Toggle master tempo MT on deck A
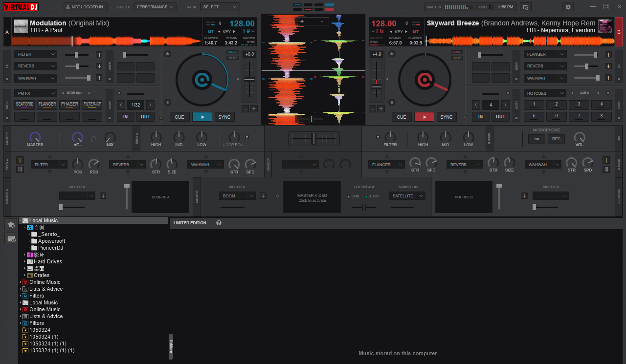The height and width of the screenshot is (364, 626). (210, 31)
